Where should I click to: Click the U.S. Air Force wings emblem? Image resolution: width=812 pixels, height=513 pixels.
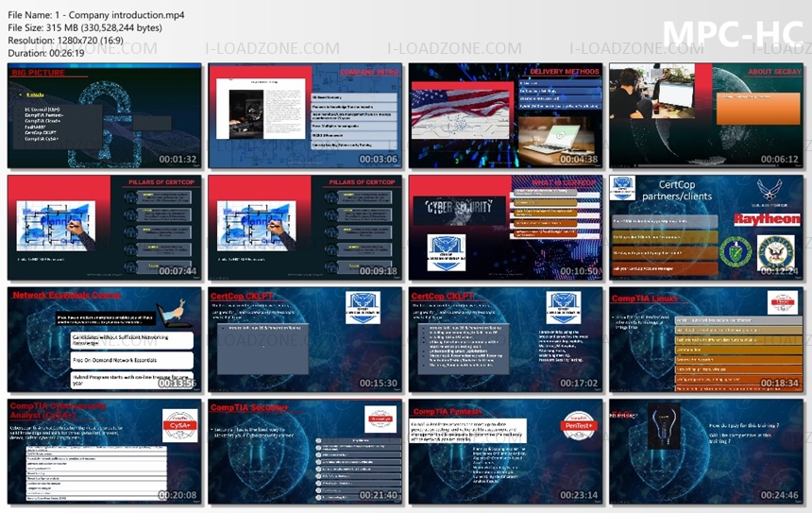click(769, 190)
